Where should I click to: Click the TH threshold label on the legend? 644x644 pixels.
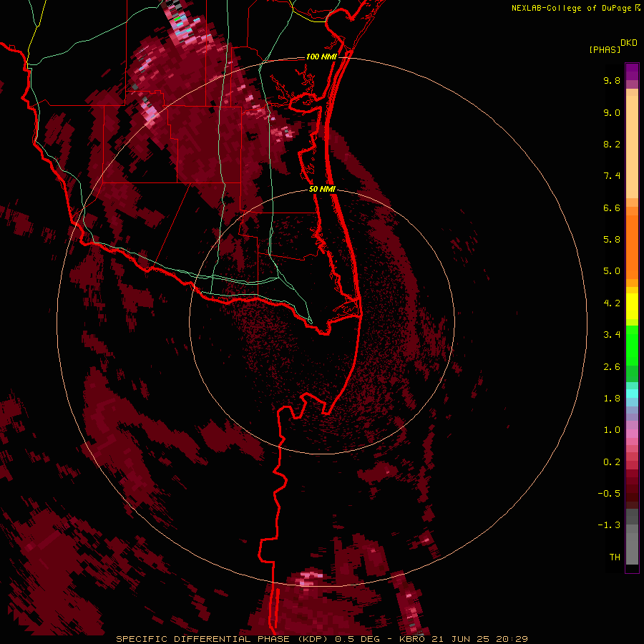click(x=615, y=557)
